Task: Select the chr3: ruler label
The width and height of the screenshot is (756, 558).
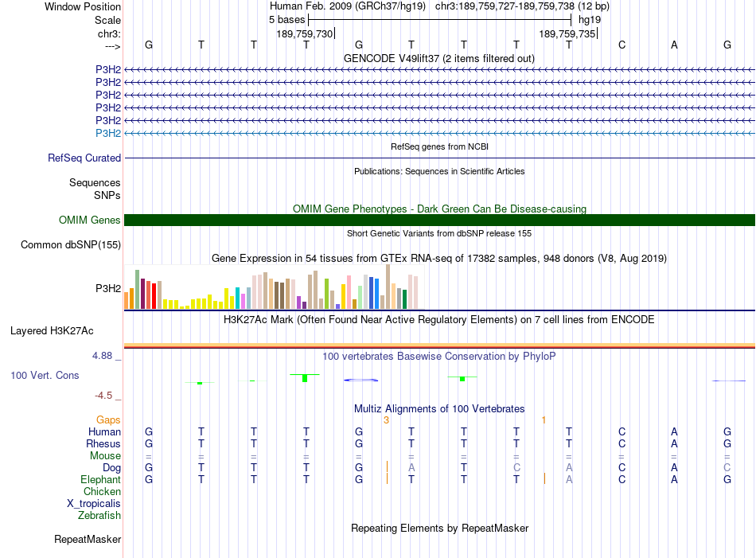Action: point(109,33)
